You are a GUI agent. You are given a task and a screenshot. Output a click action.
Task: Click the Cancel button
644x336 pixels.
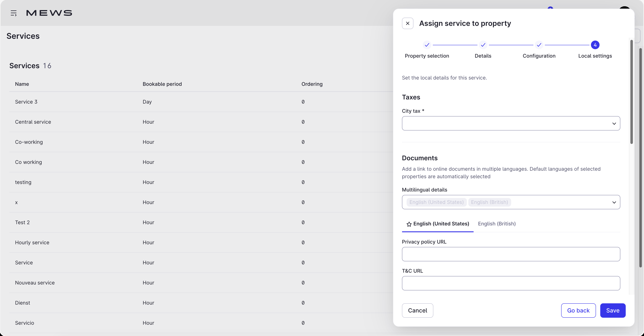point(417,311)
